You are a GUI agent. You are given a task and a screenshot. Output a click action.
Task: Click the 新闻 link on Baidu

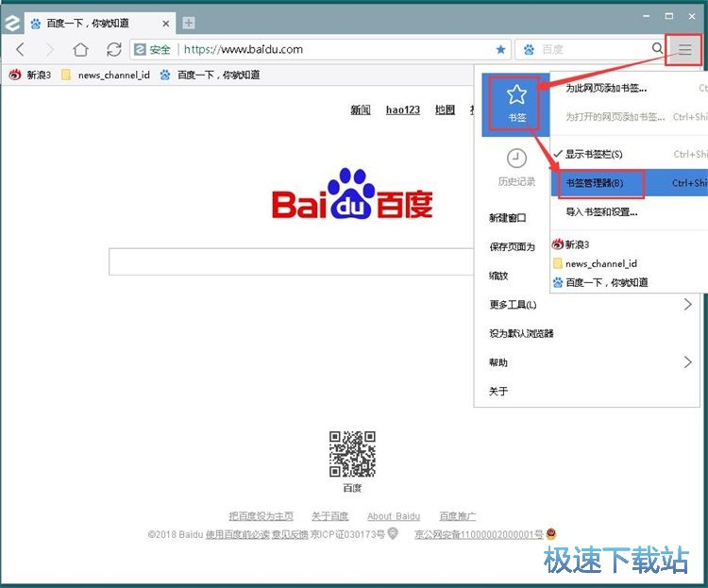click(361, 109)
